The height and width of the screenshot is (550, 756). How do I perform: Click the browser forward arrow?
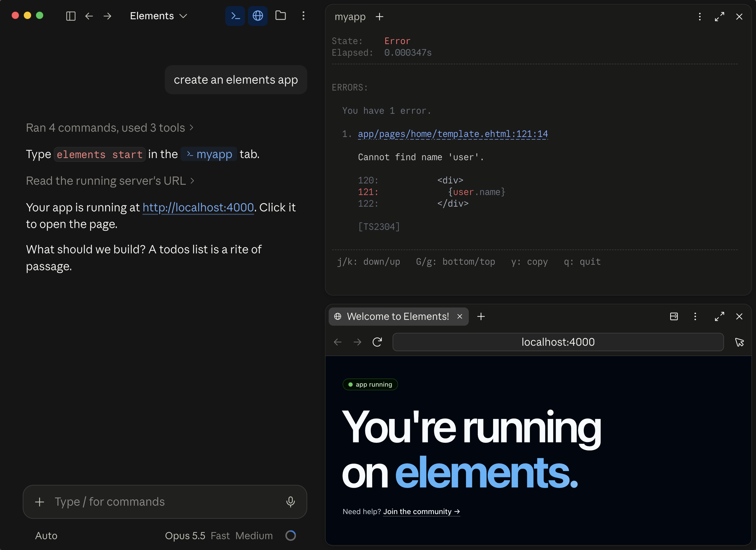point(357,342)
